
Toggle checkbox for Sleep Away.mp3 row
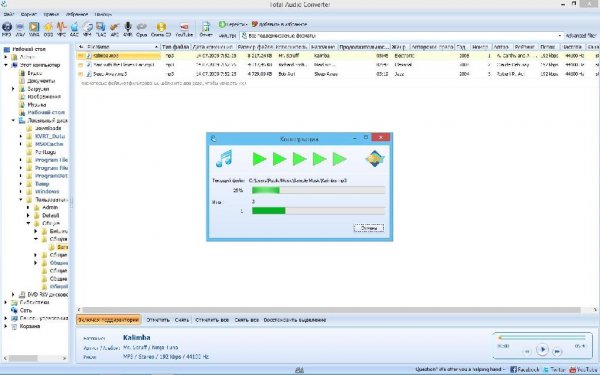[81, 74]
